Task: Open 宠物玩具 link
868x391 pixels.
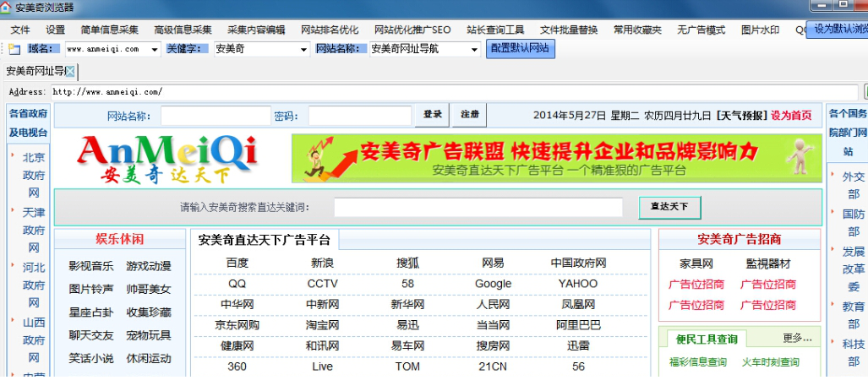Action: point(149,335)
